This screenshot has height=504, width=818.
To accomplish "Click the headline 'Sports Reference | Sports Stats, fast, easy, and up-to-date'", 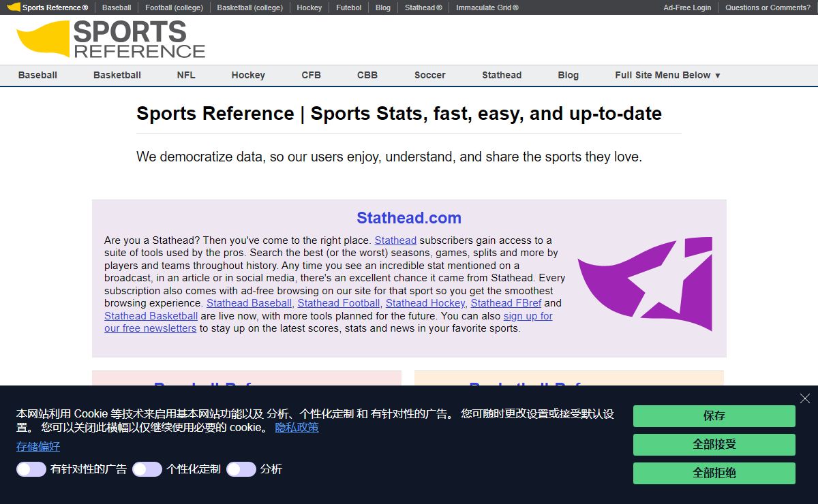I will pos(399,113).
